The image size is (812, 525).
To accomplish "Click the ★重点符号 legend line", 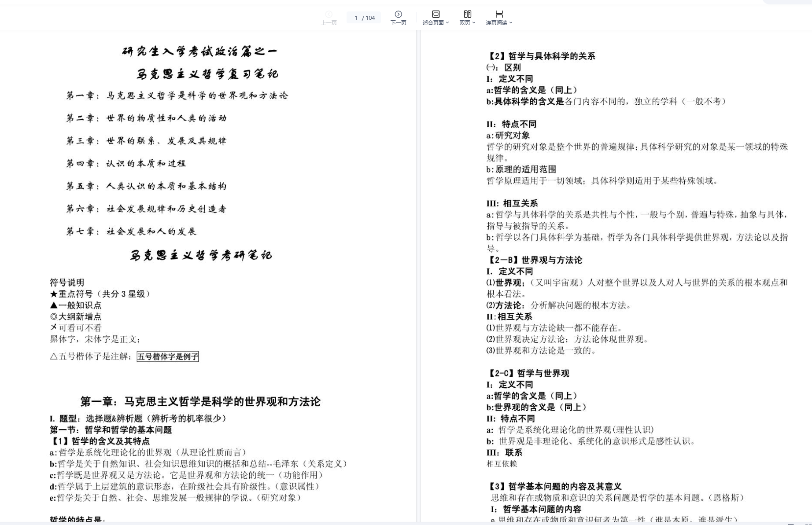I will [100, 294].
